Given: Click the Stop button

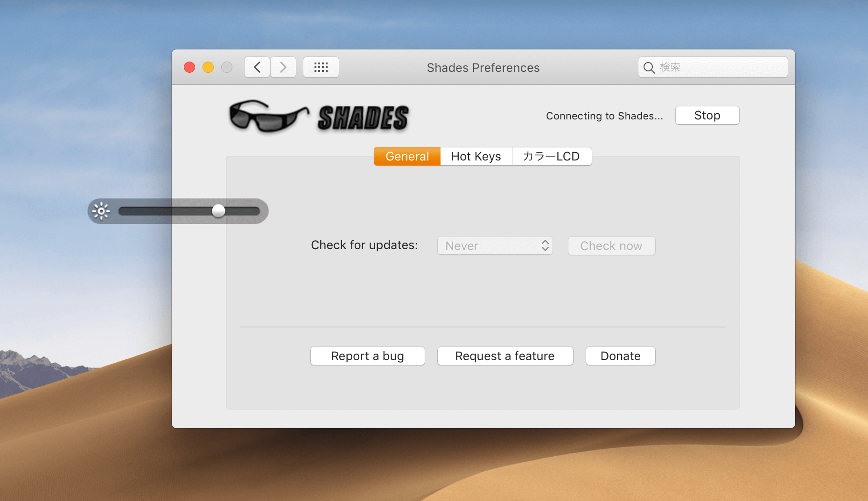Looking at the screenshot, I should coord(707,115).
